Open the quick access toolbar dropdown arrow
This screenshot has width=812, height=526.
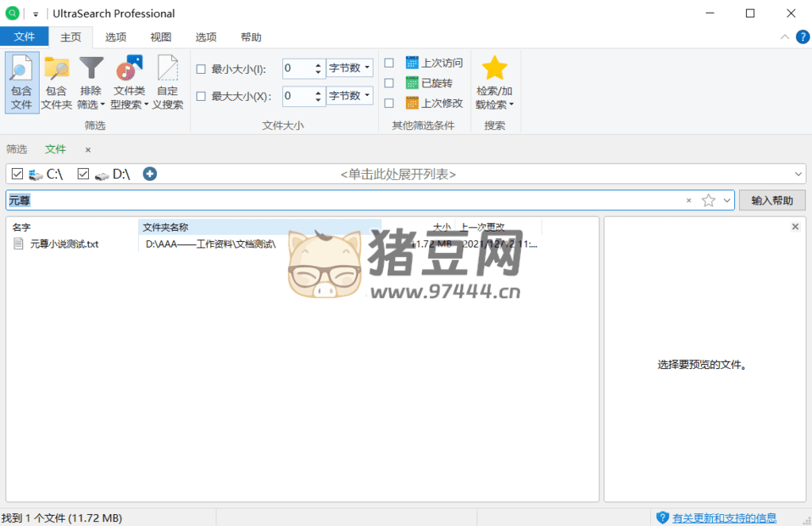click(x=35, y=14)
